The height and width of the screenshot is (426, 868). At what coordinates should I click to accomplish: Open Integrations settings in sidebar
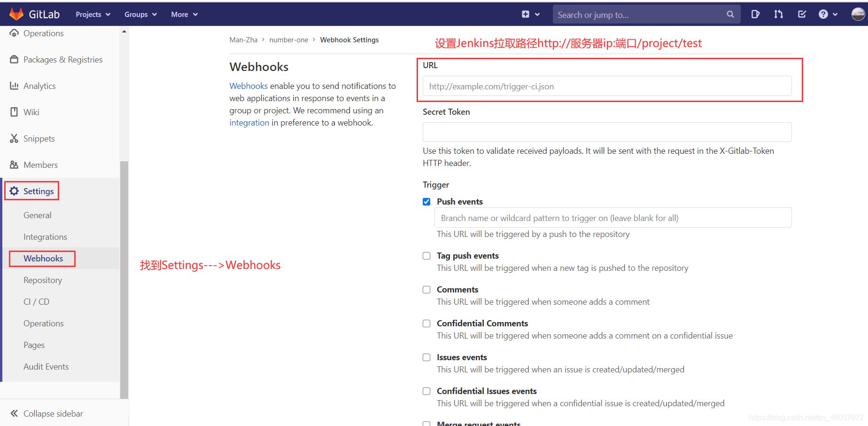(x=45, y=237)
